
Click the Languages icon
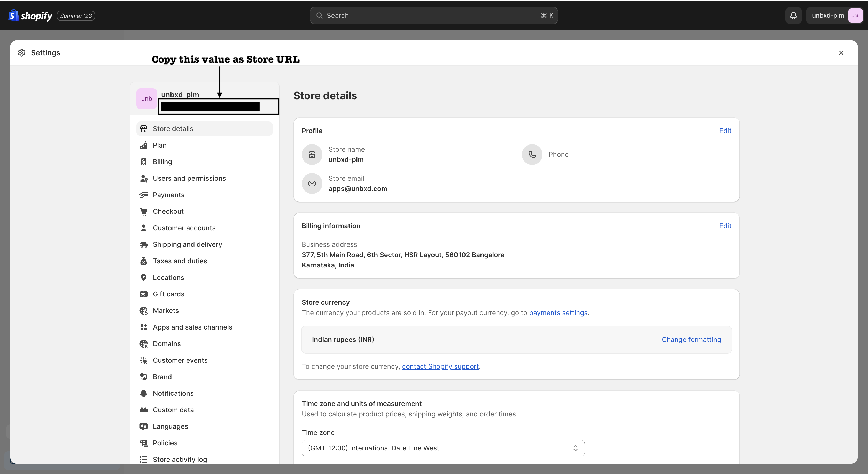pyautogui.click(x=144, y=426)
